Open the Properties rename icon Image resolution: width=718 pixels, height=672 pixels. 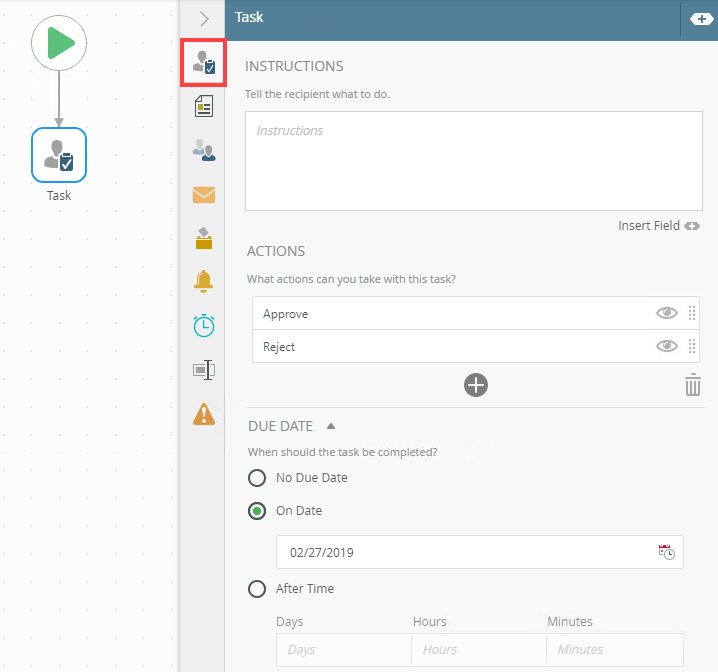(204, 369)
